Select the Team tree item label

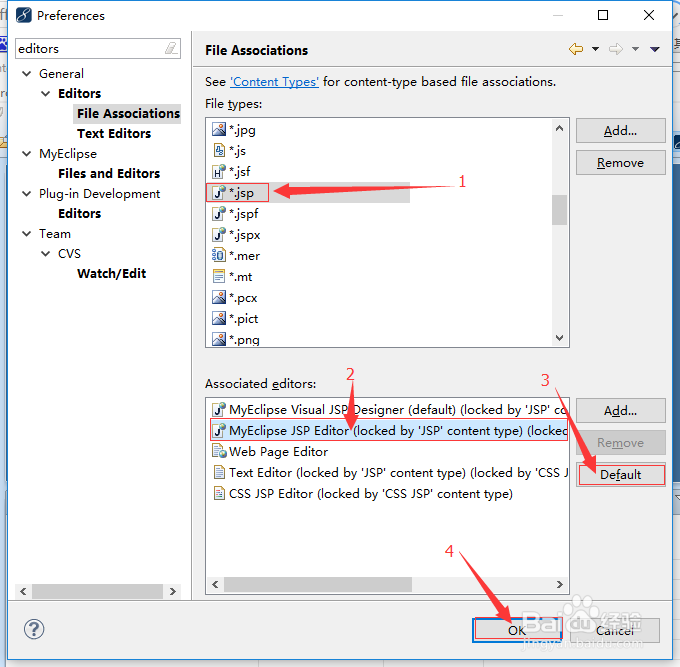click(x=55, y=234)
